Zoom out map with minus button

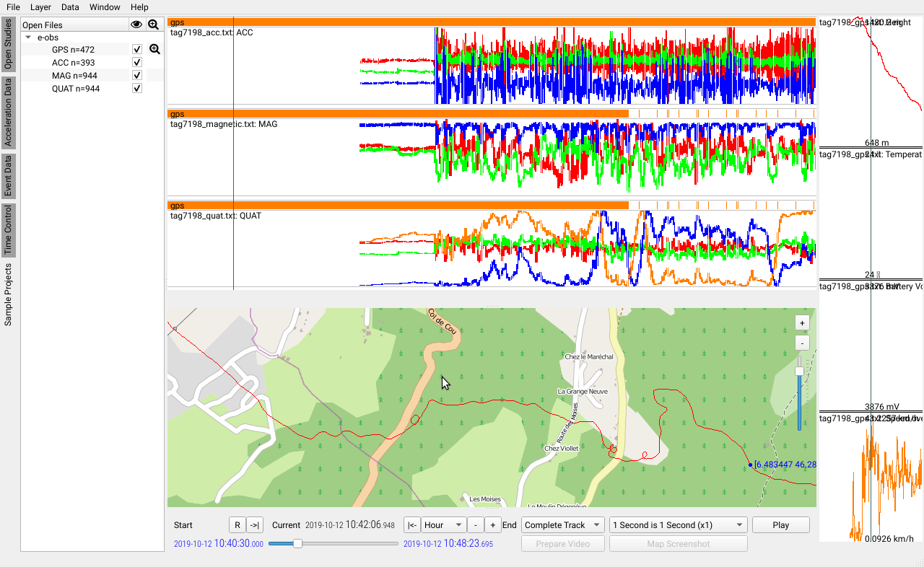pyautogui.click(x=802, y=343)
